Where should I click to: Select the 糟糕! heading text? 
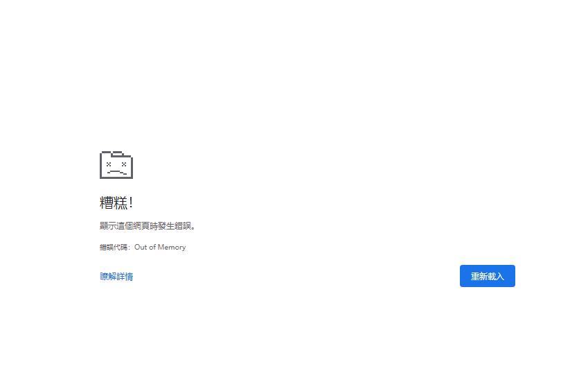[116, 202]
